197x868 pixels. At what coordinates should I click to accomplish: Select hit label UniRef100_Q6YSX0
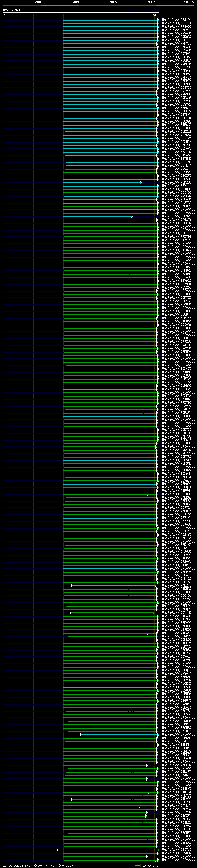(x=177, y=135)
